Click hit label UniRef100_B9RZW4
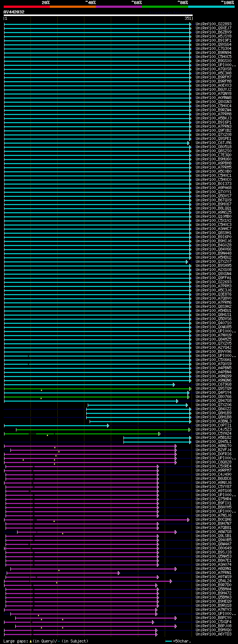 [x=213, y=110]
